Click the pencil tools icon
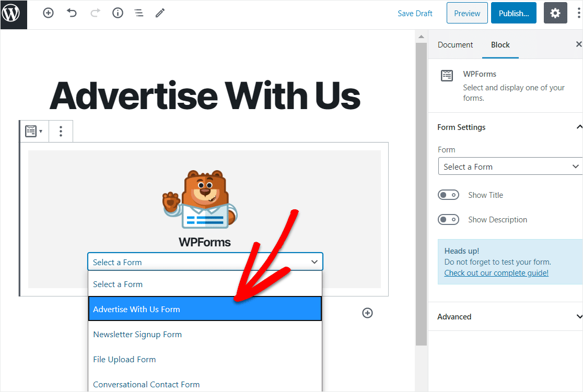583x392 pixels. (160, 14)
